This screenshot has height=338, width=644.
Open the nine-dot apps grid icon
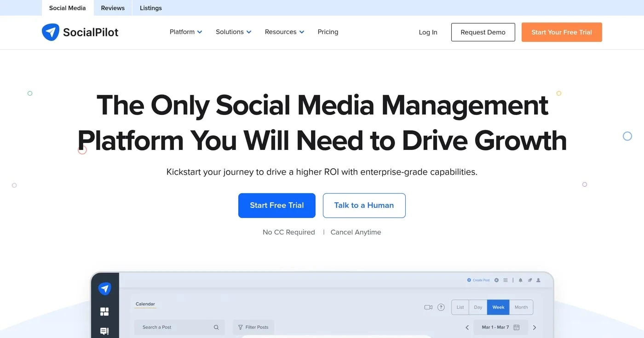506,280
